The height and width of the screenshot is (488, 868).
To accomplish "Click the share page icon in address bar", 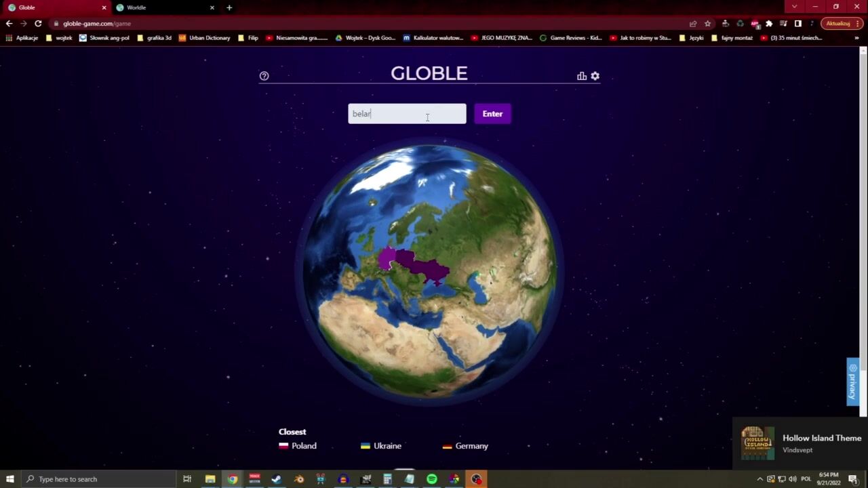I will coord(693,24).
